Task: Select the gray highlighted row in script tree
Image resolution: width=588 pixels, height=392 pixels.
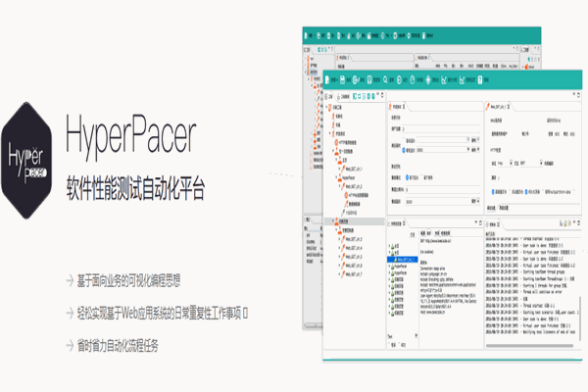Action: [x=354, y=221]
